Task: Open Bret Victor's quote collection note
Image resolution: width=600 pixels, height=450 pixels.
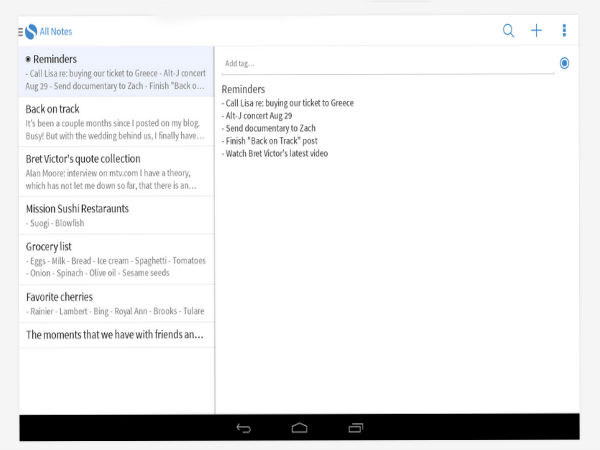Action: click(x=116, y=171)
